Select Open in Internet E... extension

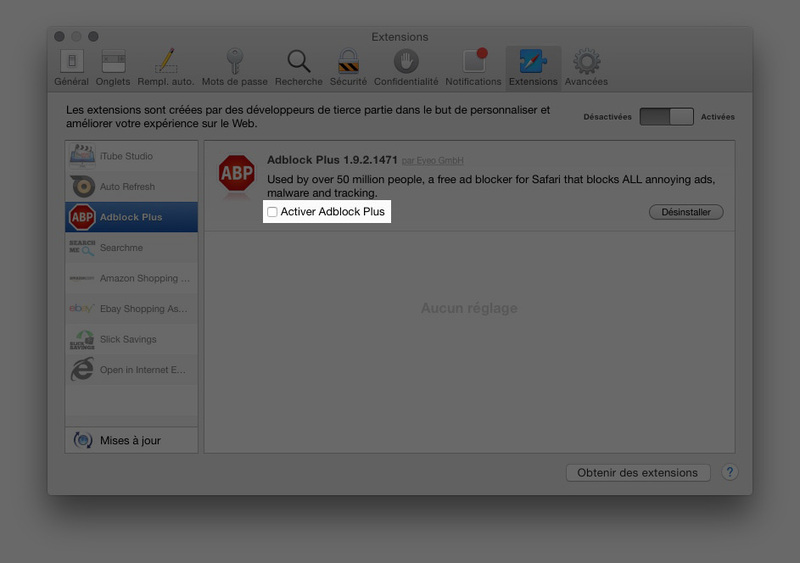click(132, 370)
